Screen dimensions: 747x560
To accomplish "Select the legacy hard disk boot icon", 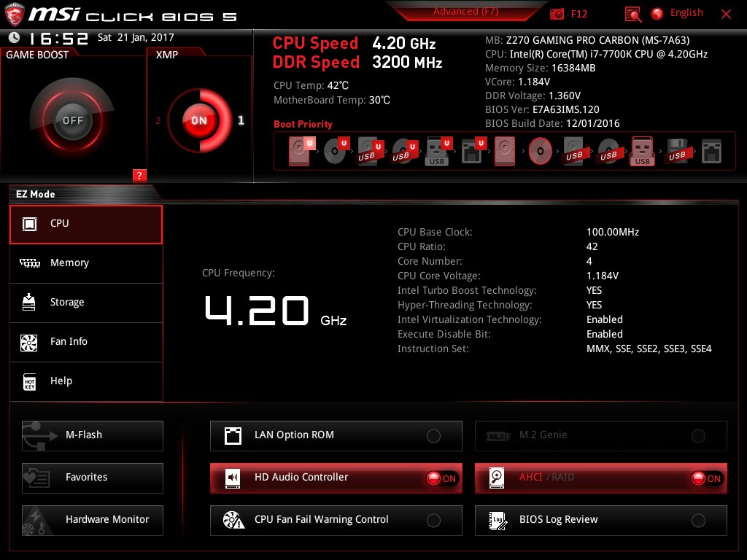I will pos(505,151).
